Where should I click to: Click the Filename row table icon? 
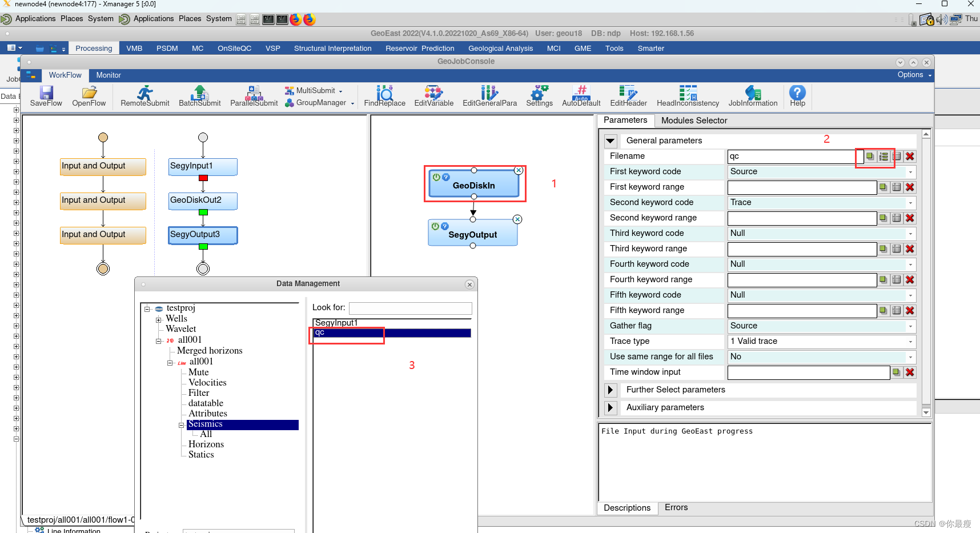pos(897,156)
